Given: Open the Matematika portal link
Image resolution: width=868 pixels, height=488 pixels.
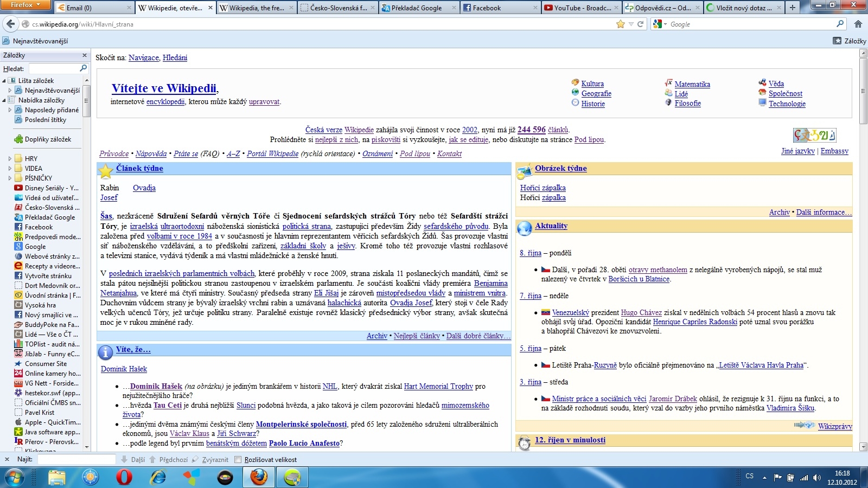Looking at the screenshot, I should [x=692, y=84].
